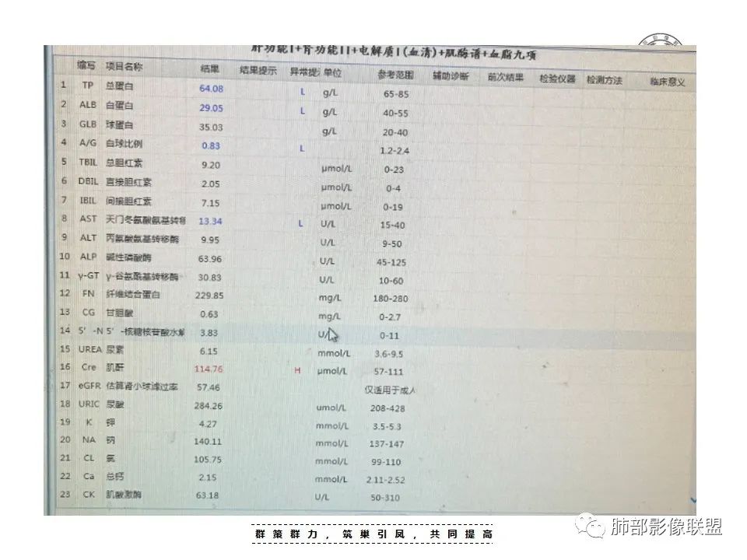Click ALB result value 29.05
This screenshot has width=747, height=560.
pyautogui.click(x=211, y=108)
